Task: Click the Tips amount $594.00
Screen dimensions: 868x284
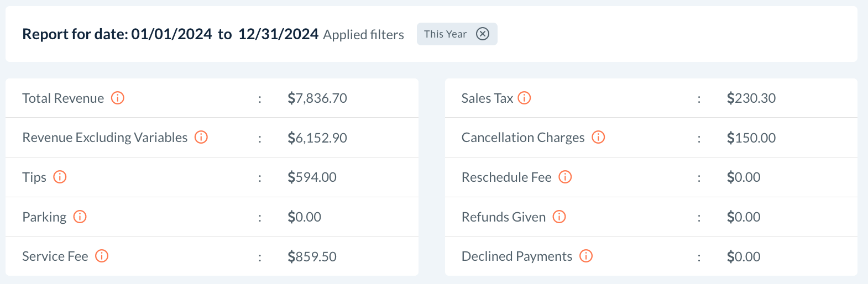Action: coord(312,177)
